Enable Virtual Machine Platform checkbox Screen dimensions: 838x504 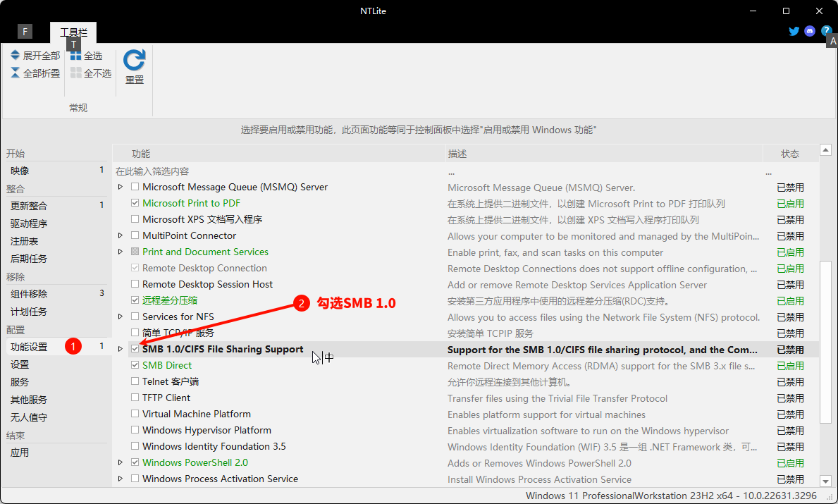(135, 414)
